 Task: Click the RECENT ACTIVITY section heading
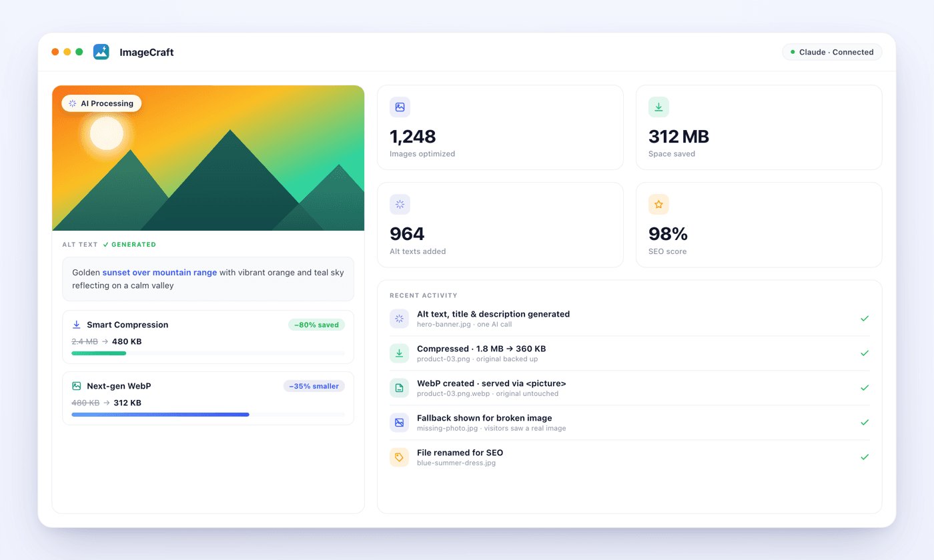click(424, 295)
